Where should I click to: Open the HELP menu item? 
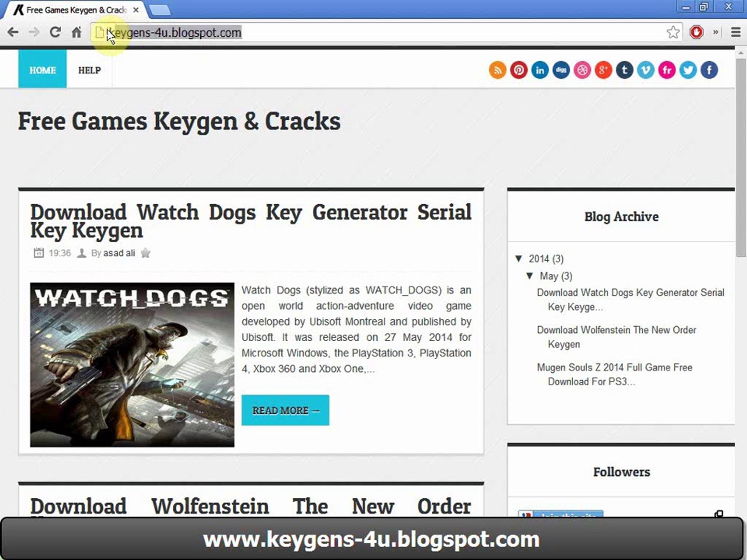pos(89,70)
